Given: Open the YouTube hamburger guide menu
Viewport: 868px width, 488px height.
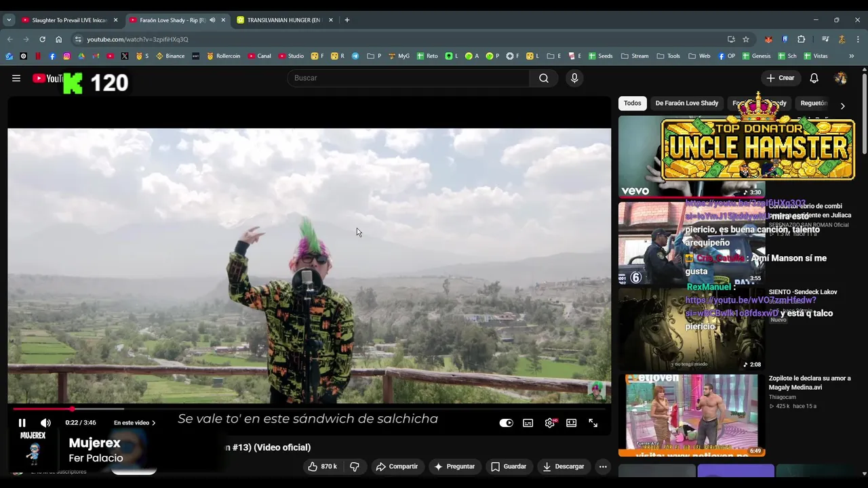Looking at the screenshot, I should (x=16, y=78).
